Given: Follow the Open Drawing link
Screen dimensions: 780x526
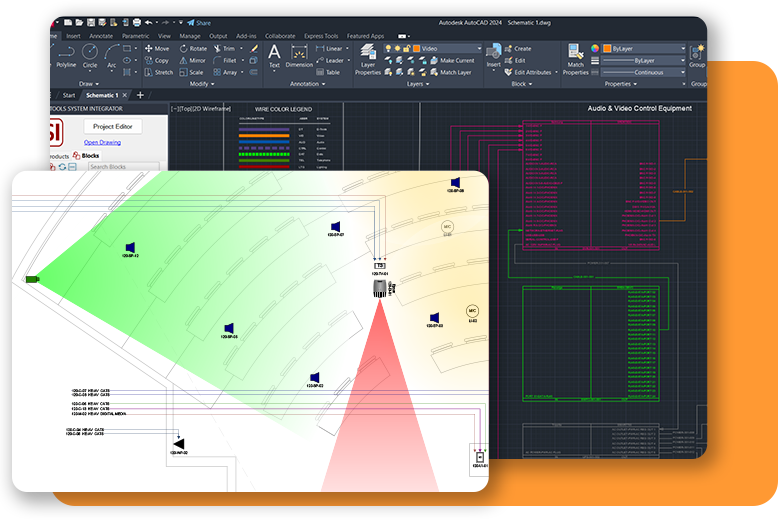Looking at the screenshot, I should (102, 142).
